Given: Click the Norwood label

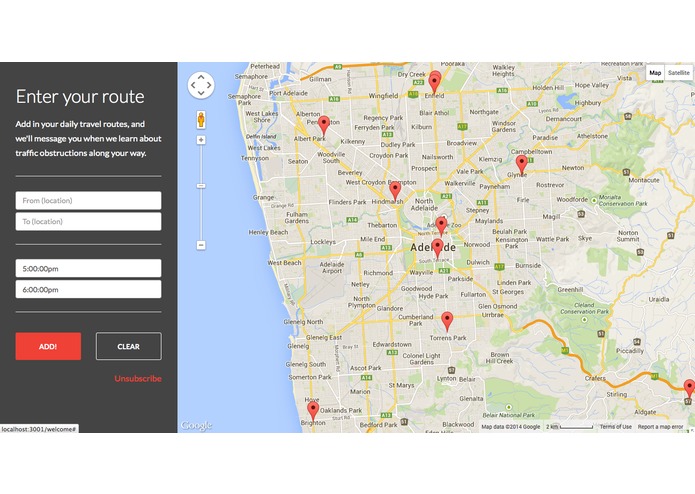Looking at the screenshot, I should click(x=477, y=244).
